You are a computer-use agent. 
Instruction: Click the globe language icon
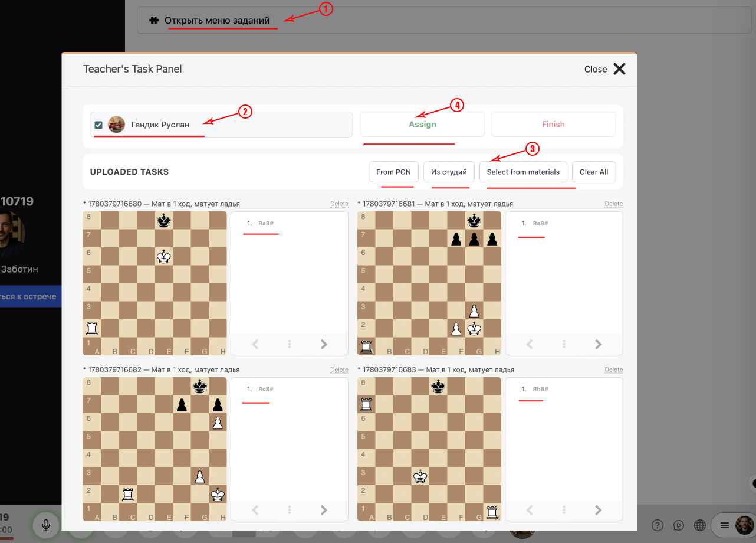700,525
